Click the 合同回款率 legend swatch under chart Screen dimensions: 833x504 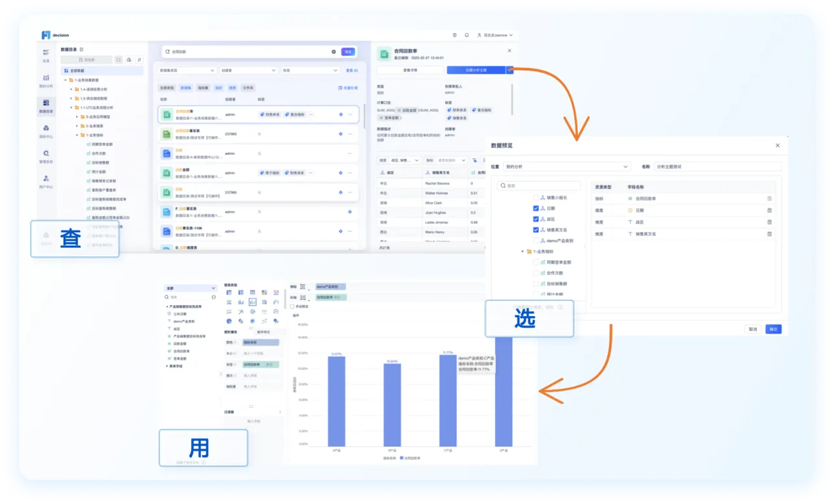pos(402,458)
